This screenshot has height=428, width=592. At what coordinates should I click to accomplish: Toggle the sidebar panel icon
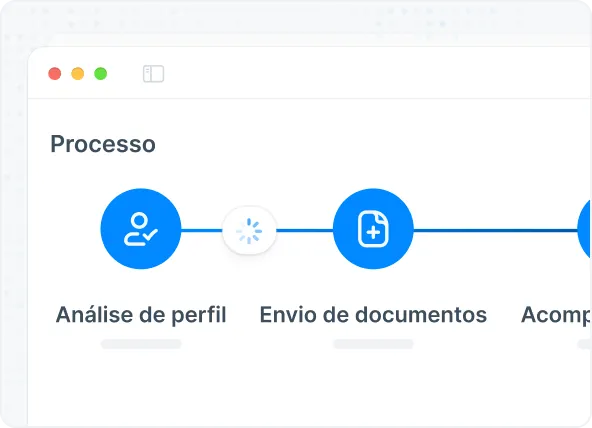pyautogui.click(x=153, y=74)
